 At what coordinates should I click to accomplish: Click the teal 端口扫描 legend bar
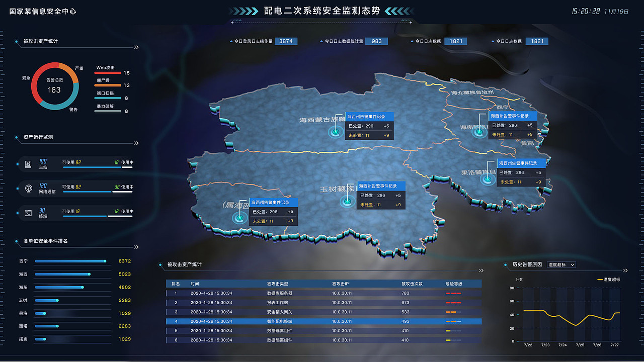pos(108,98)
